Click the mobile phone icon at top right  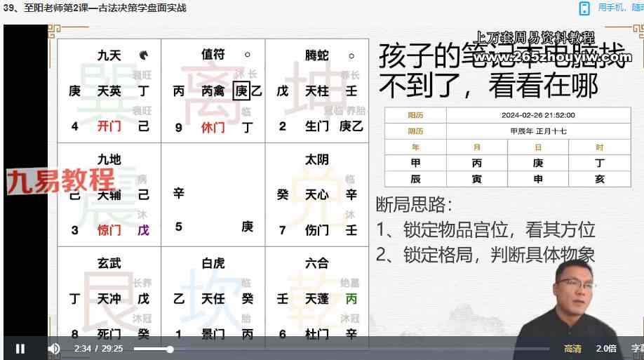tap(584, 8)
